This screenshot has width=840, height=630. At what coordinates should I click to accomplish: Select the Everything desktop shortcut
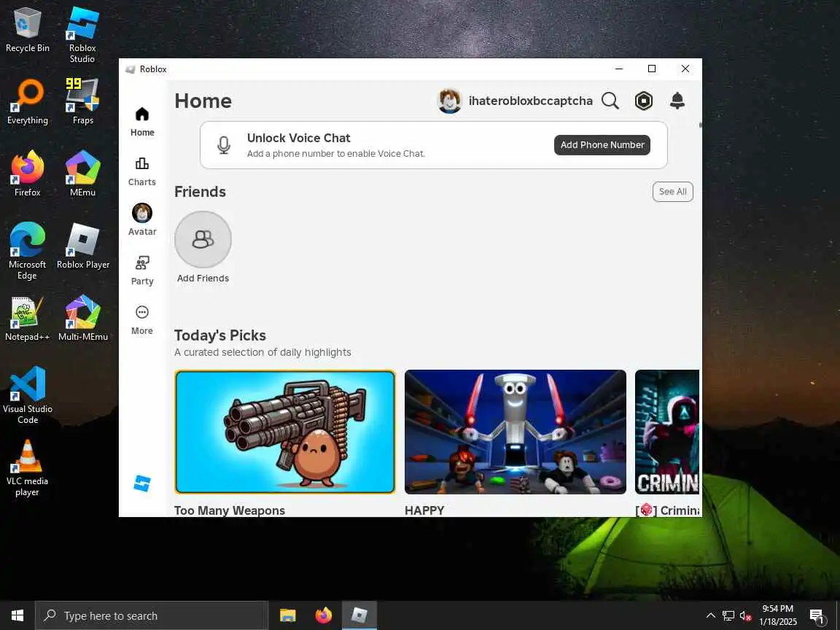click(27, 102)
